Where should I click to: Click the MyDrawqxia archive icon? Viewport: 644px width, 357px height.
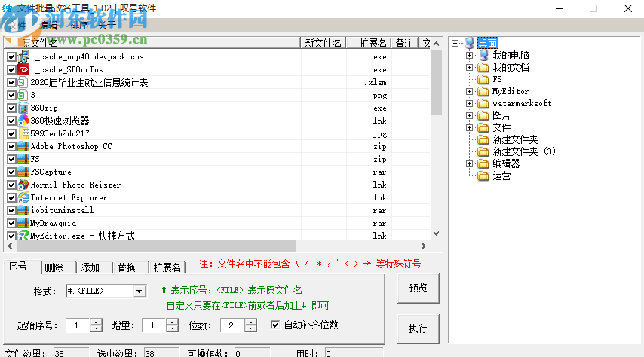pos(23,223)
